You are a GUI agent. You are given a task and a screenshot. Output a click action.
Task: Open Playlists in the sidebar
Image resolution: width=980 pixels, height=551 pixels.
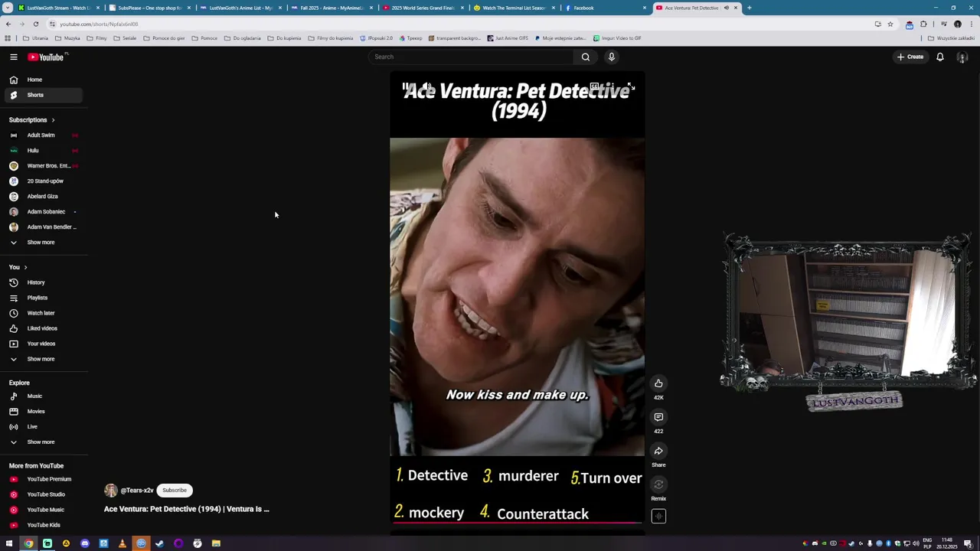click(x=42, y=298)
